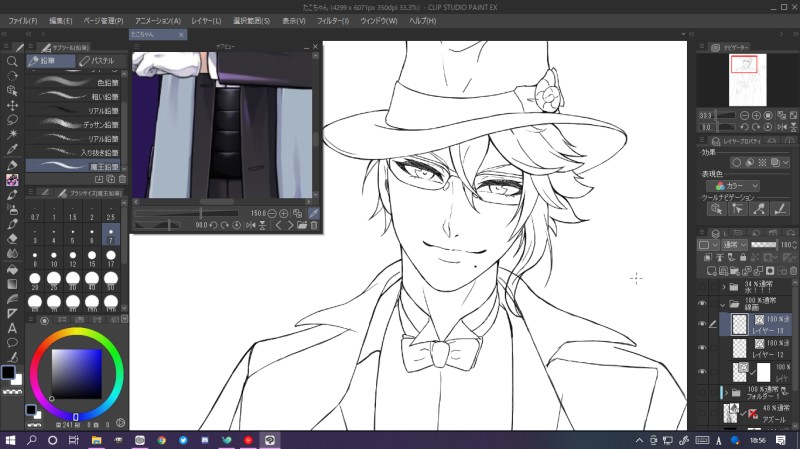
Task: Collapse the 線画 folder
Action: 723,305
